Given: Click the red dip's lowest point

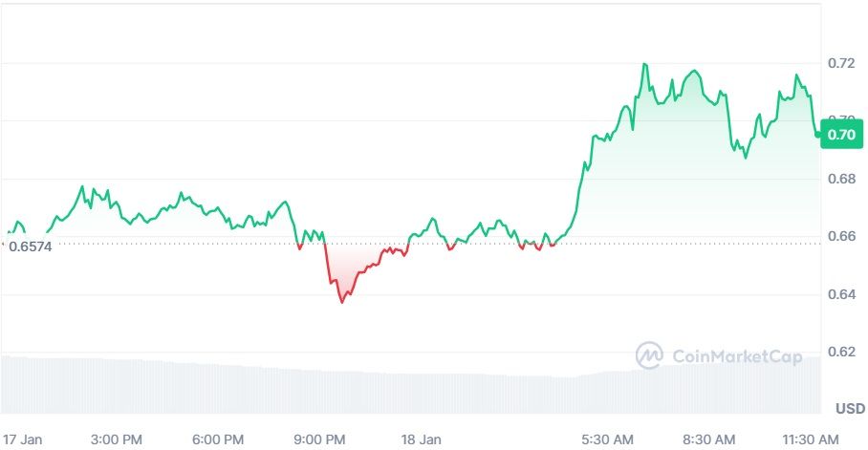Looking at the screenshot, I should (x=342, y=302).
